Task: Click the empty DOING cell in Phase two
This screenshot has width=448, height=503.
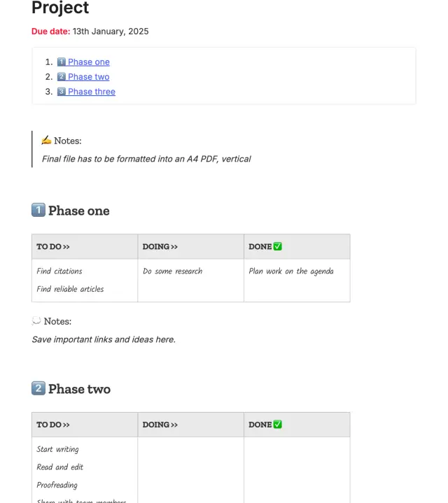Action: [x=190, y=469]
